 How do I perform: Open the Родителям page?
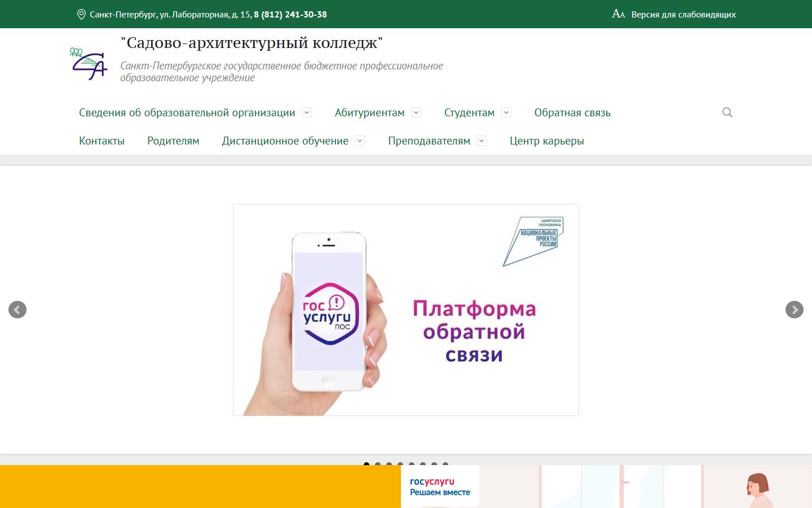(x=173, y=141)
